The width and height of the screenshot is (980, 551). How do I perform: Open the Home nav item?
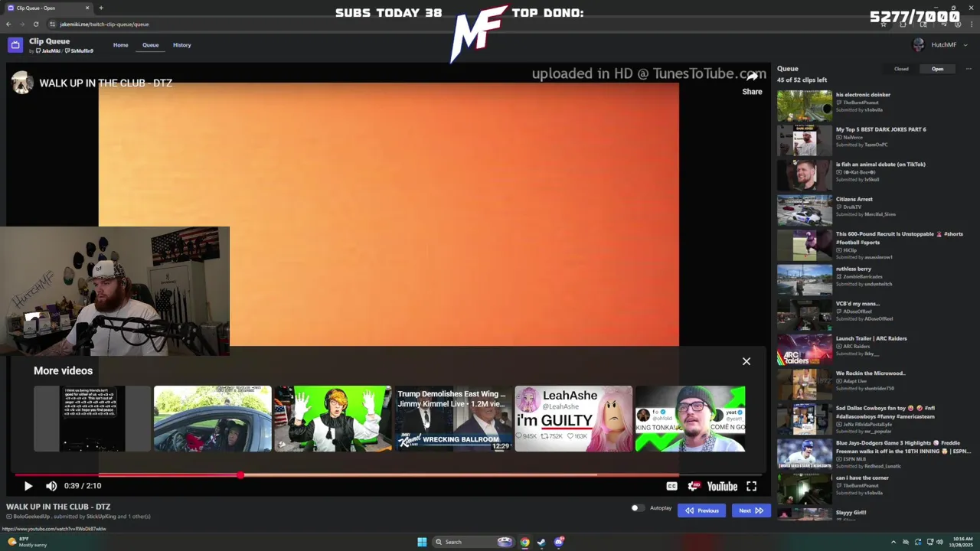pyautogui.click(x=121, y=45)
